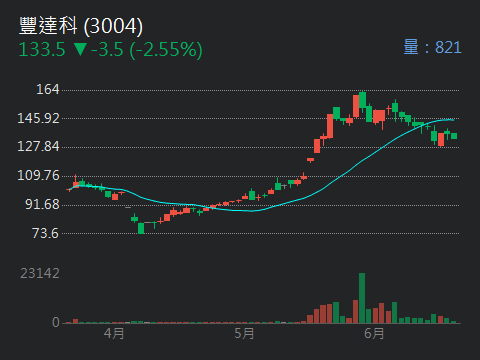Click the 127.84 price axis label
Image resolution: width=480 pixels, height=360 pixels.
[x=38, y=146]
